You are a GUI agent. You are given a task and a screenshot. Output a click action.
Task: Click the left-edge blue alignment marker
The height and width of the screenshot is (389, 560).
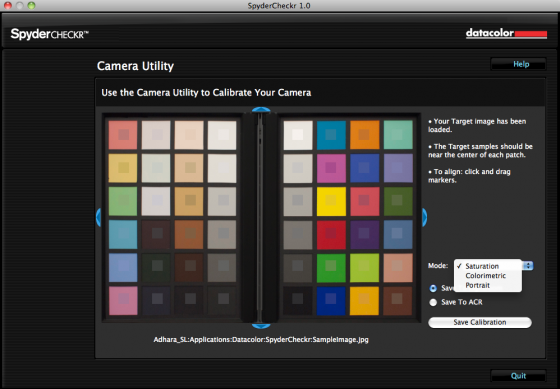pos(99,217)
